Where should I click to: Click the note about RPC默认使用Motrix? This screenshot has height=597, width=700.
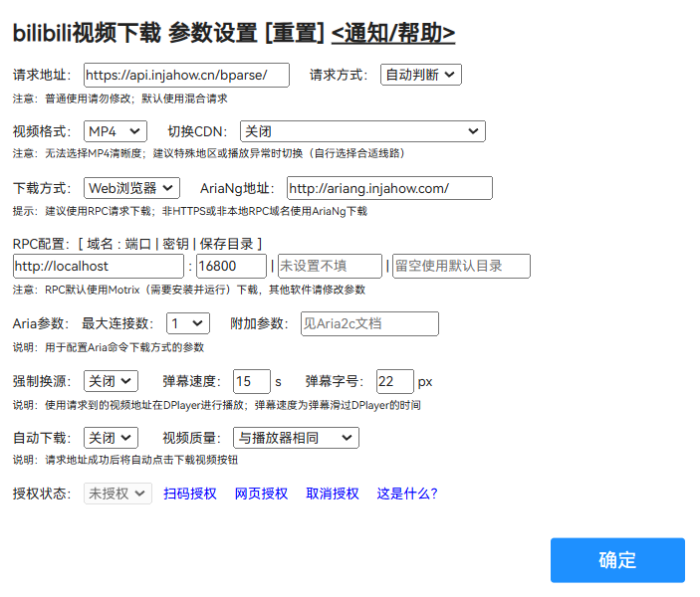(x=189, y=290)
